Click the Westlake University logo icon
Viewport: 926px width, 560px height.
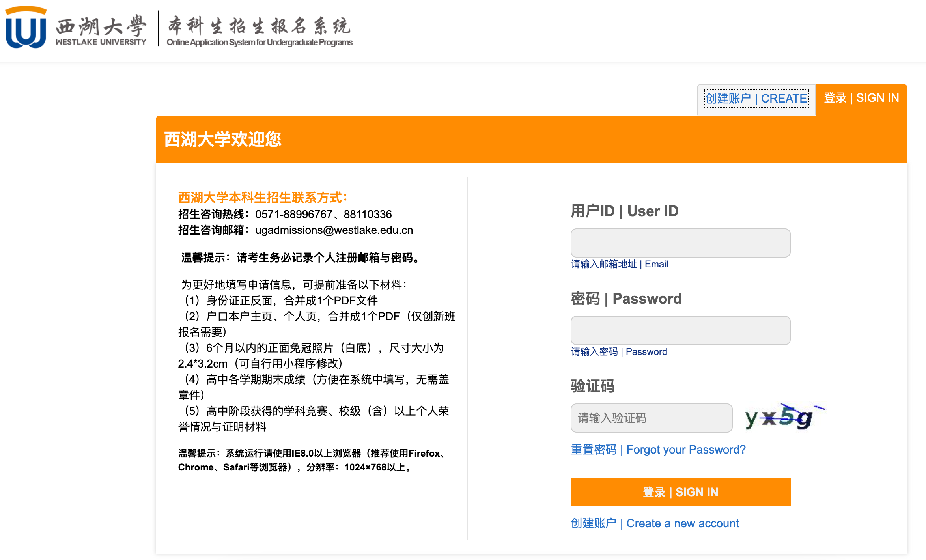coord(26,28)
